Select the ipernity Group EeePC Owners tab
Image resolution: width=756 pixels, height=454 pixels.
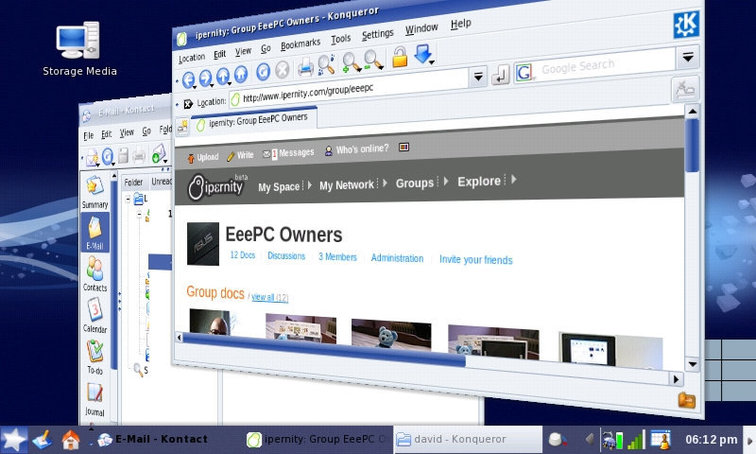(250, 122)
